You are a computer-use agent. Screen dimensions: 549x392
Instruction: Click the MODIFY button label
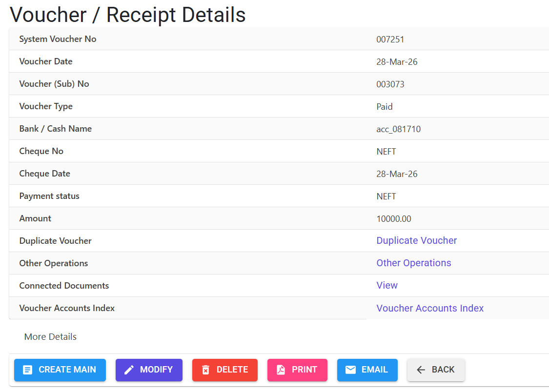click(156, 370)
